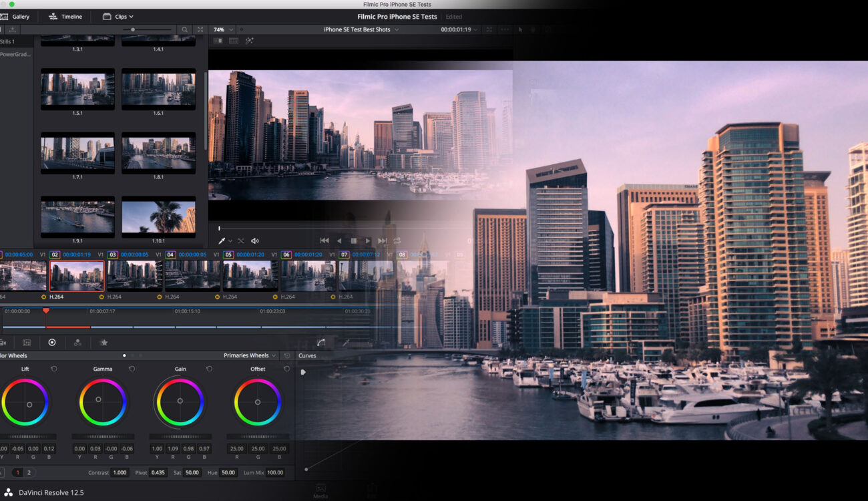The image size is (868, 501).
Task: Play the clip in reverse
Action: pos(339,240)
